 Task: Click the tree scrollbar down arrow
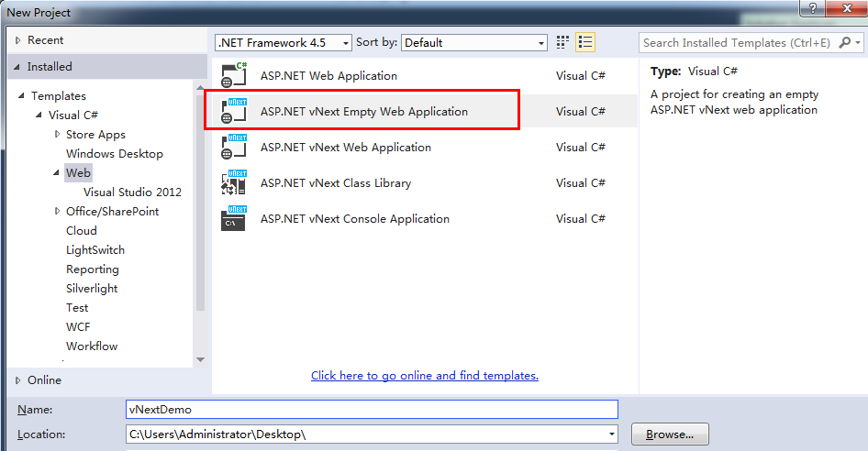coord(200,359)
